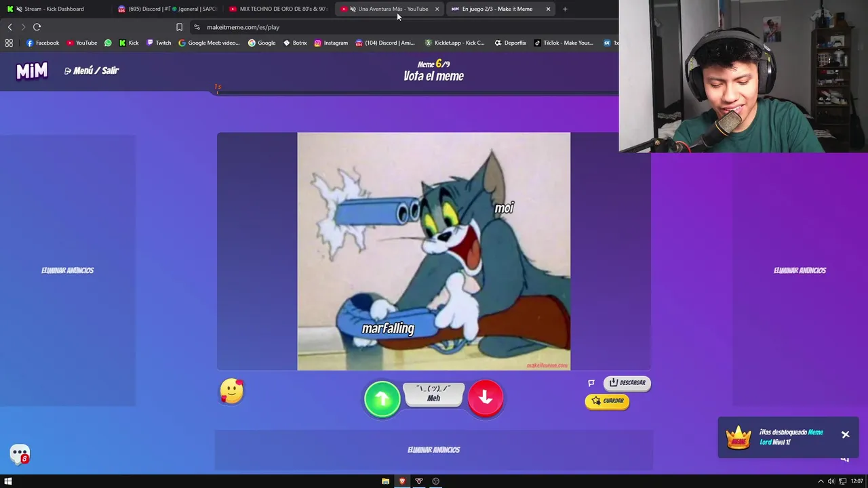Download the meme with Descargar

pyautogui.click(x=627, y=383)
